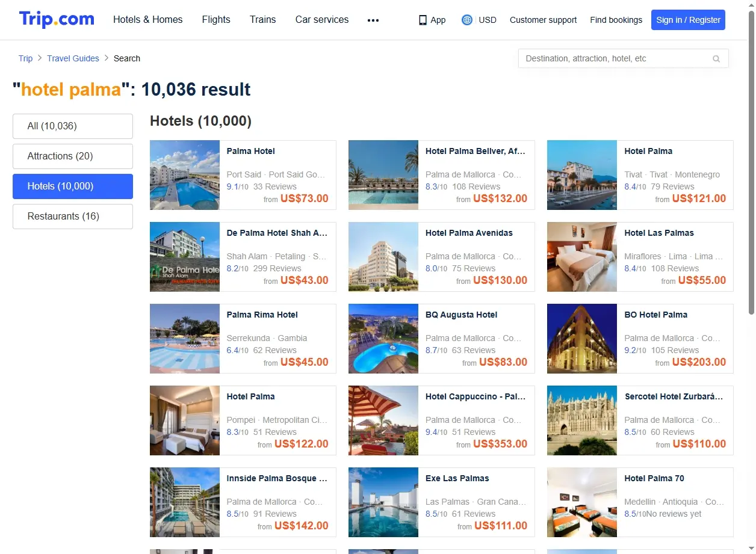Click Hotel Las Palmas title
The height and width of the screenshot is (554, 756).
point(659,233)
